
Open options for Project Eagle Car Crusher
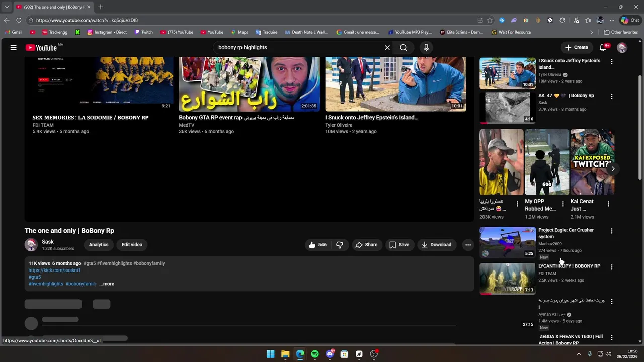pos(612,231)
